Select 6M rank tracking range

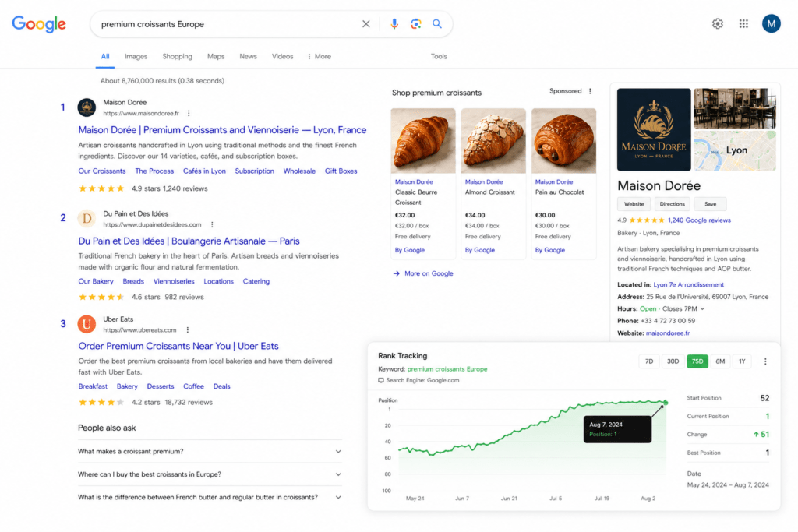pyautogui.click(x=720, y=361)
